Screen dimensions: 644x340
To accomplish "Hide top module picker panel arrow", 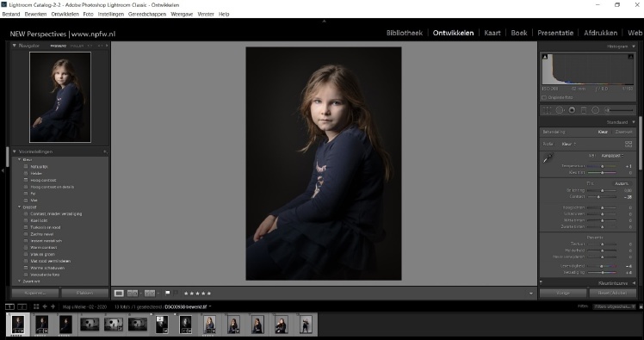I will pyautogui.click(x=324, y=21).
